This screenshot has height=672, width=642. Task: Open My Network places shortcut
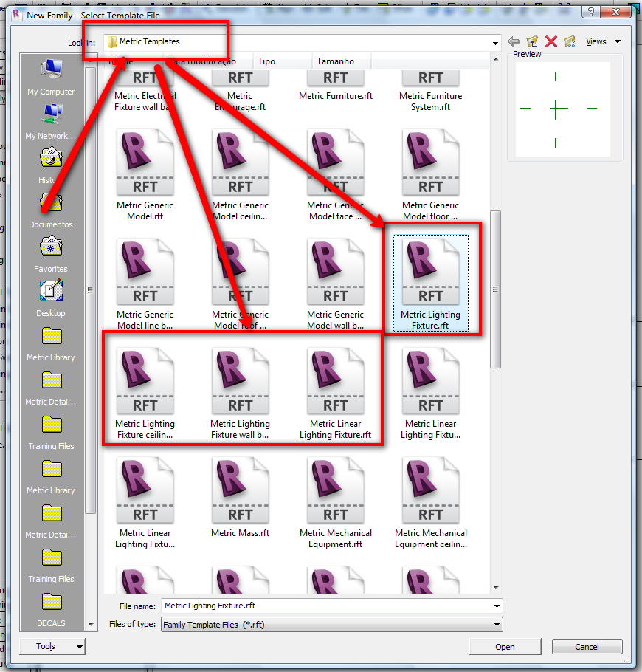coord(51,122)
